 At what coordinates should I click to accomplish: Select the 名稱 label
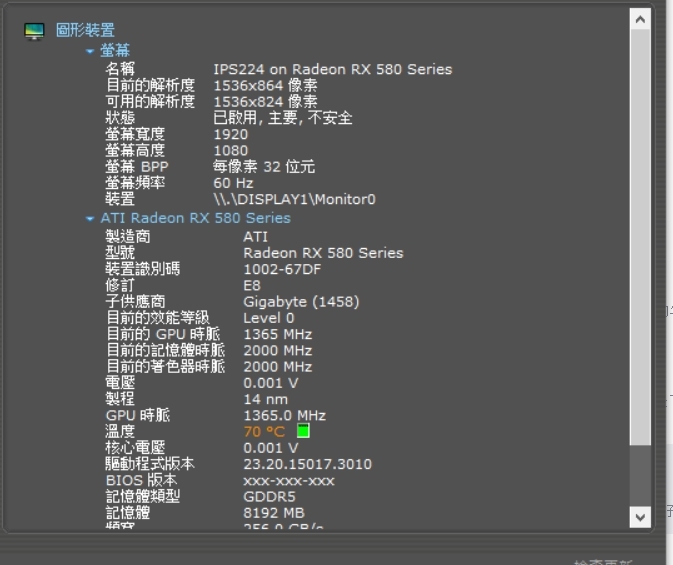(120, 69)
